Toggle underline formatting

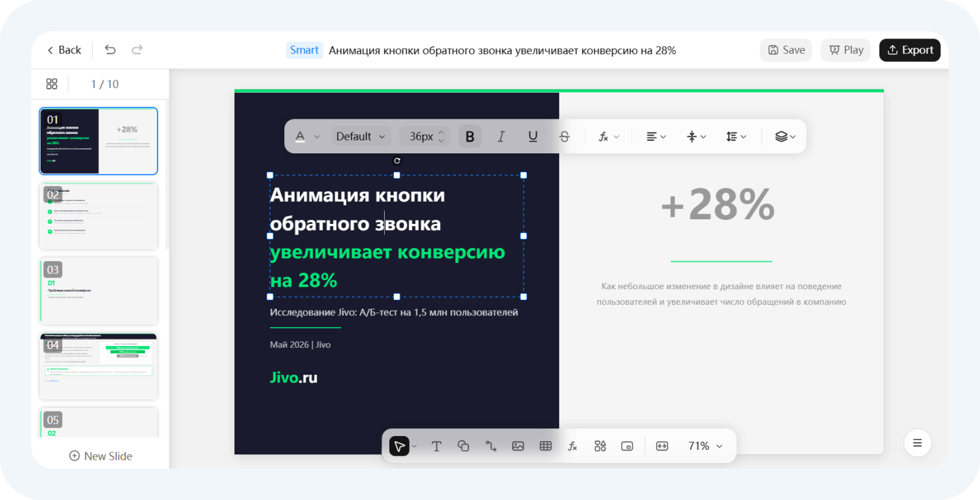coord(533,136)
